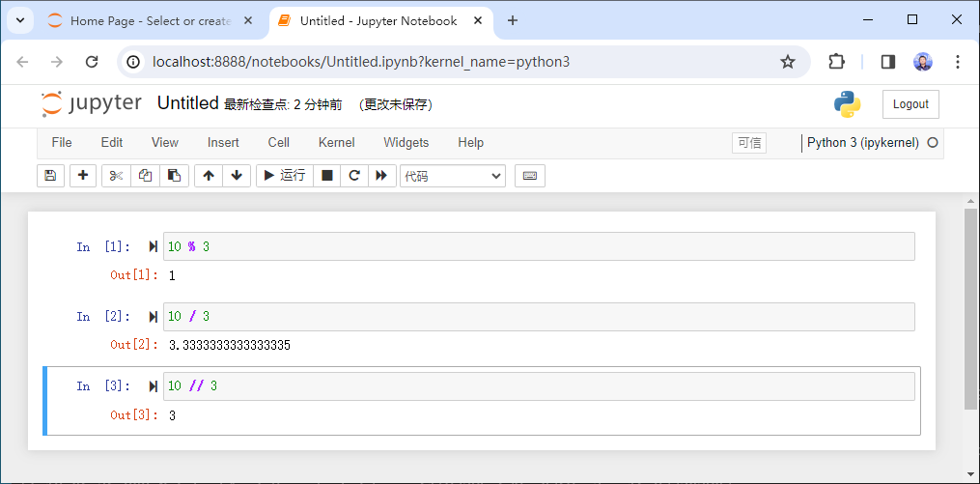Paste cells below using clipboard icon

174,175
